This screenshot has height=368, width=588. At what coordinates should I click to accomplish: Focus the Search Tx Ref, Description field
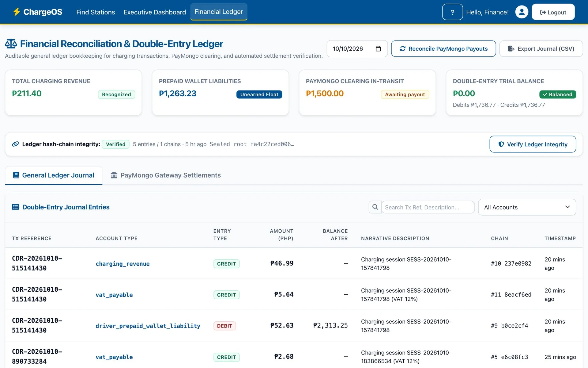[428, 207]
